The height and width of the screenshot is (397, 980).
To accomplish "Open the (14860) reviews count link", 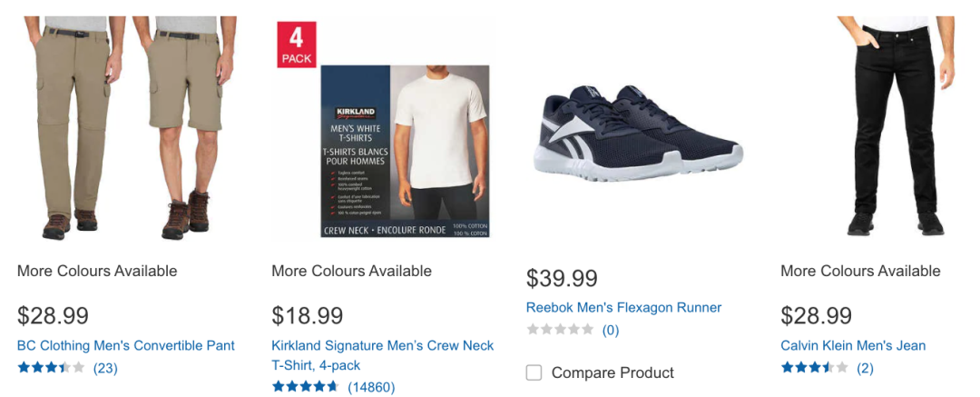I will (x=370, y=387).
